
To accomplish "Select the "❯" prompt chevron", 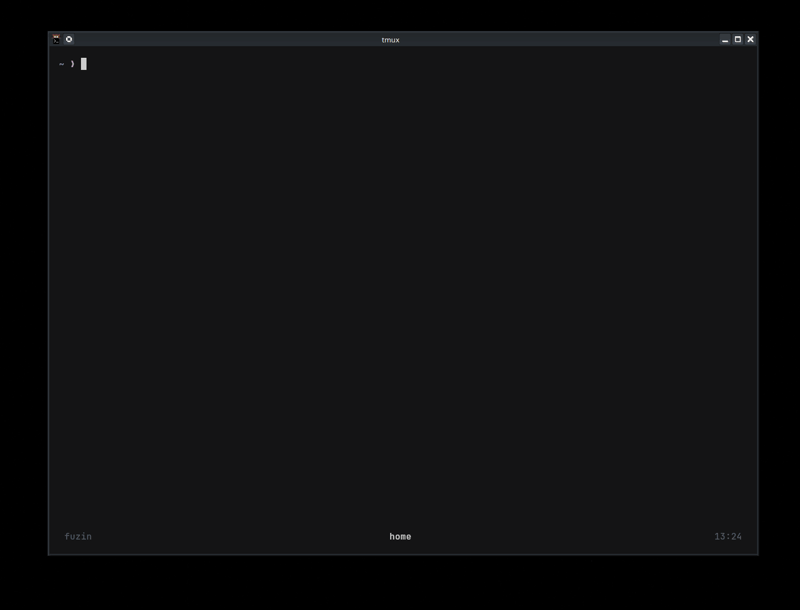I will [71, 62].
